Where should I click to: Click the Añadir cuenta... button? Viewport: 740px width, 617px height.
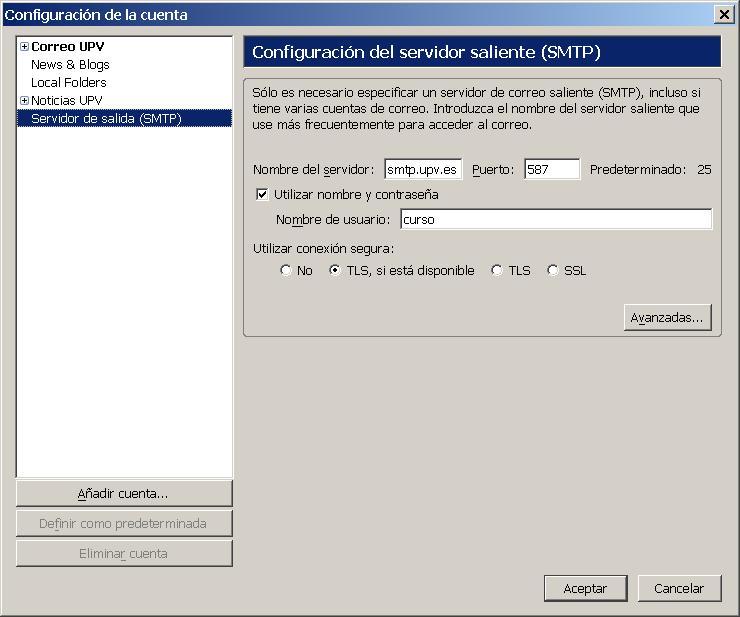coord(124,494)
